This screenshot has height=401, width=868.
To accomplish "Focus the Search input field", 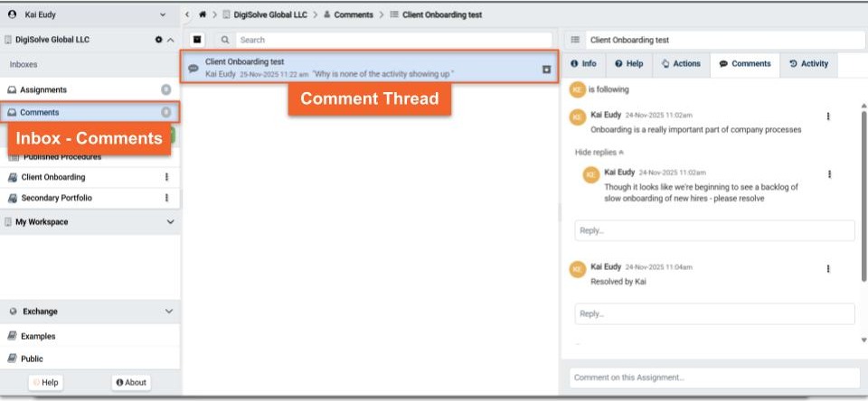I will click(394, 40).
